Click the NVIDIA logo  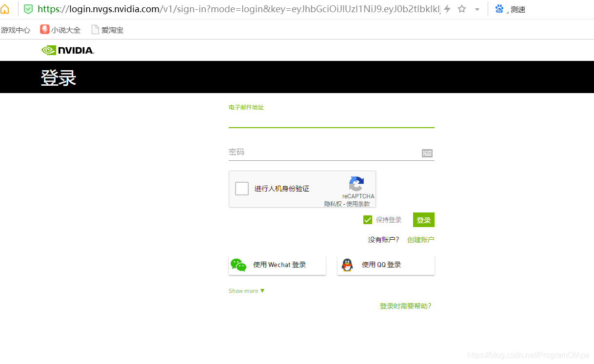tap(68, 50)
